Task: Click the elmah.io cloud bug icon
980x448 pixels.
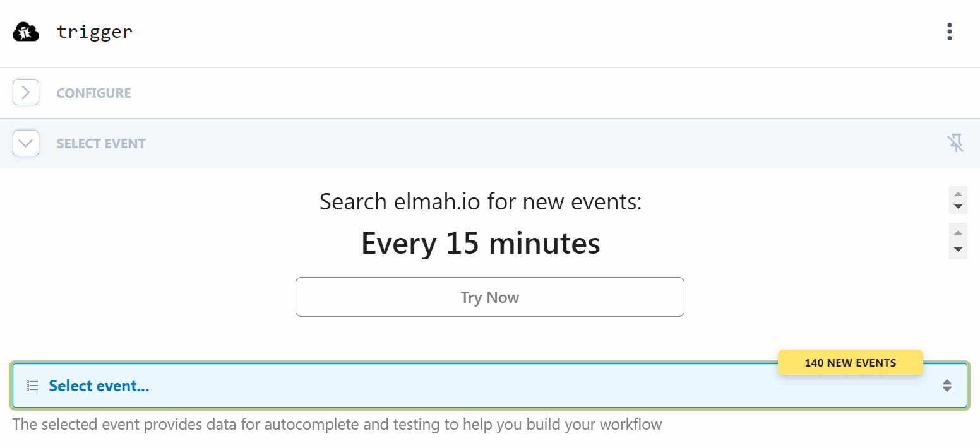Action: point(26,32)
